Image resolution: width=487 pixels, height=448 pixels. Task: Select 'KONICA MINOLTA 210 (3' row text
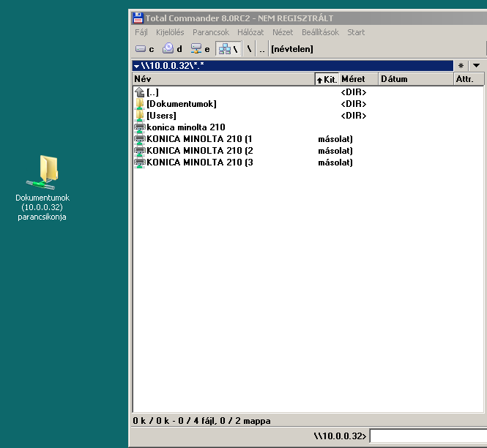tap(200, 163)
